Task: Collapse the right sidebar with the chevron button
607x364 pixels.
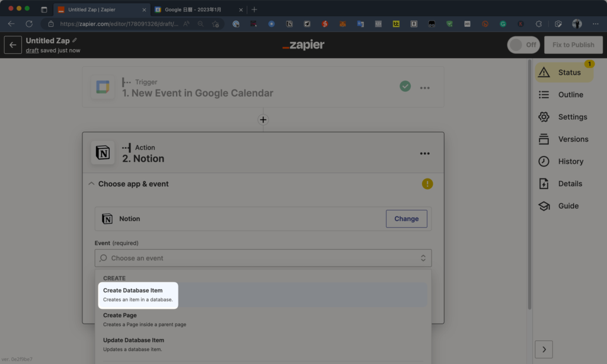Action: [x=544, y=349]
